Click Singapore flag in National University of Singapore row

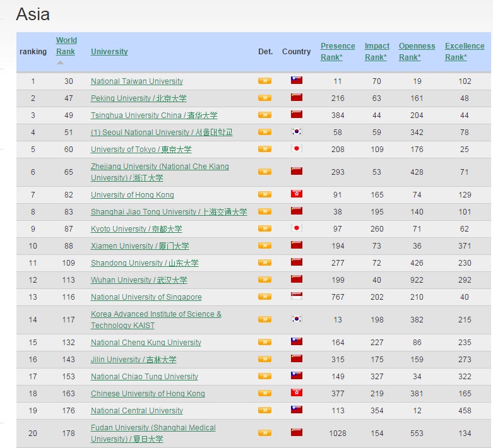pyautogui.click(x=297, y=295)
